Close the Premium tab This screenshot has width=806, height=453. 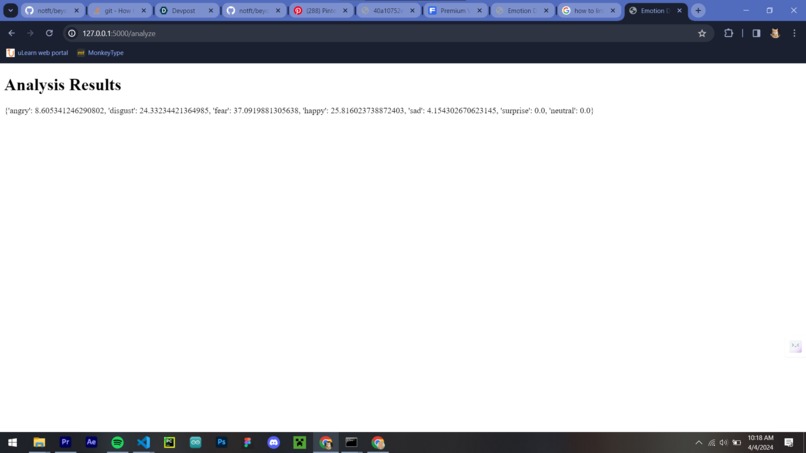pos(480,10)
